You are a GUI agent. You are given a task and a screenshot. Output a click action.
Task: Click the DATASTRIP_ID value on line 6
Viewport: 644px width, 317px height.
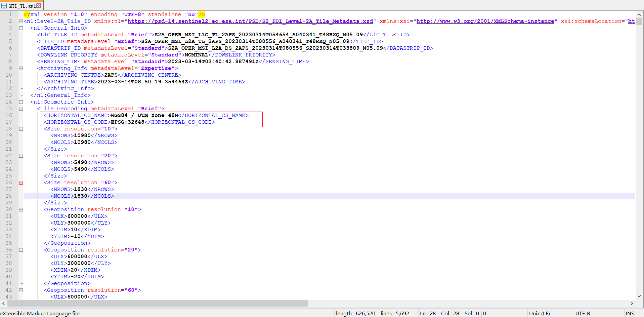coord(275,48)
